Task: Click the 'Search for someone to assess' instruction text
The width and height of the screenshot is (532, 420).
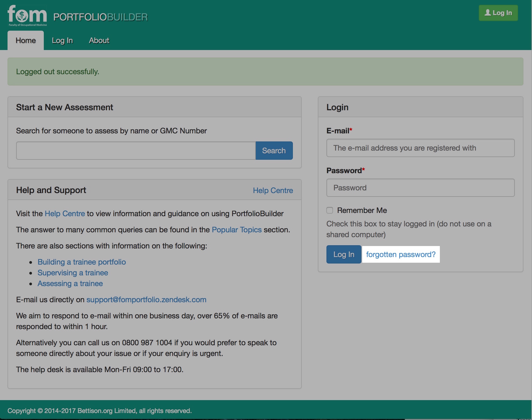Action: 112,131
